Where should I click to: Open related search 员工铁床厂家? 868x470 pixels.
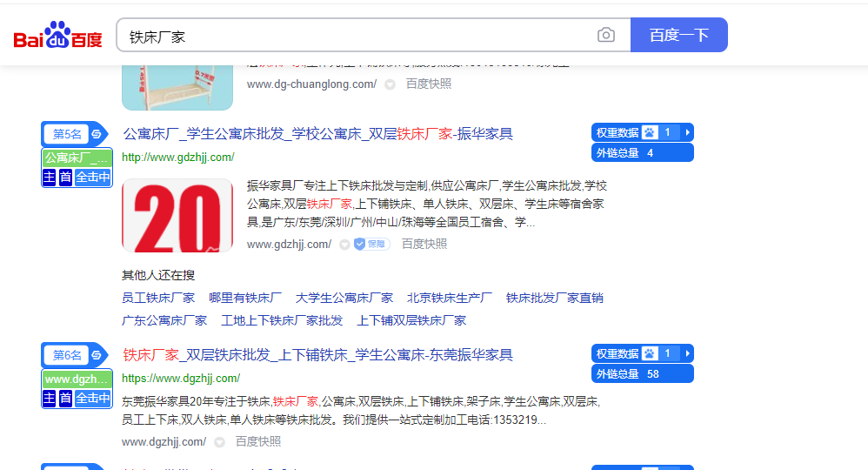[158, 298]
